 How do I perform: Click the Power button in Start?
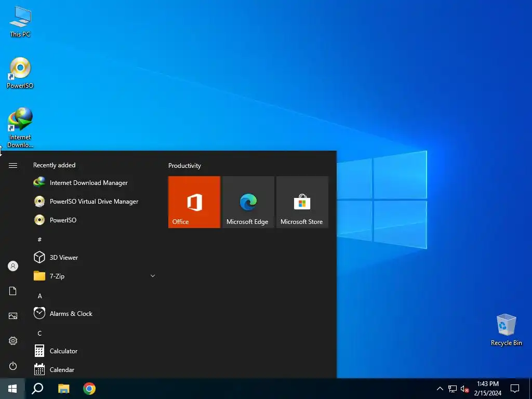[13, 366]
